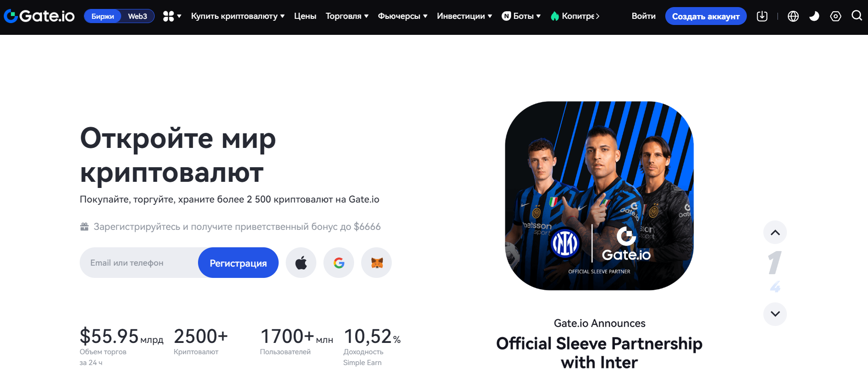The image size is (868, 374).
Task: Sign up with Apple icon
Action: point(301,262)
